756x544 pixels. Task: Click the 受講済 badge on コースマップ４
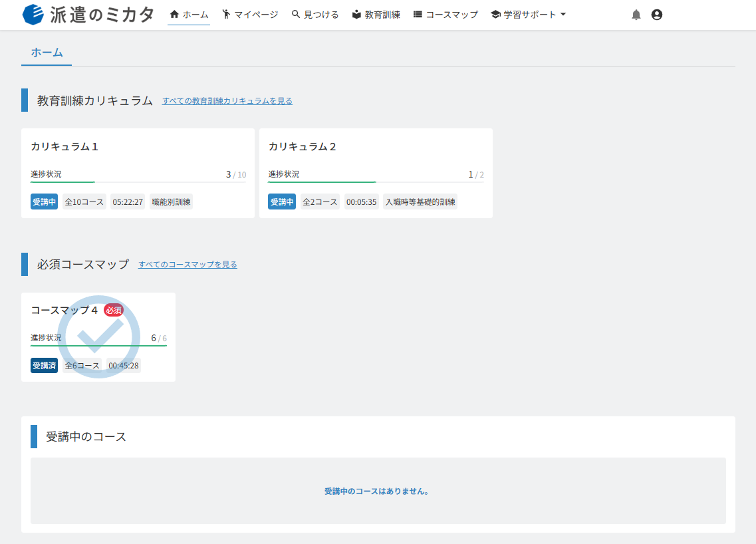click(44, 366)
